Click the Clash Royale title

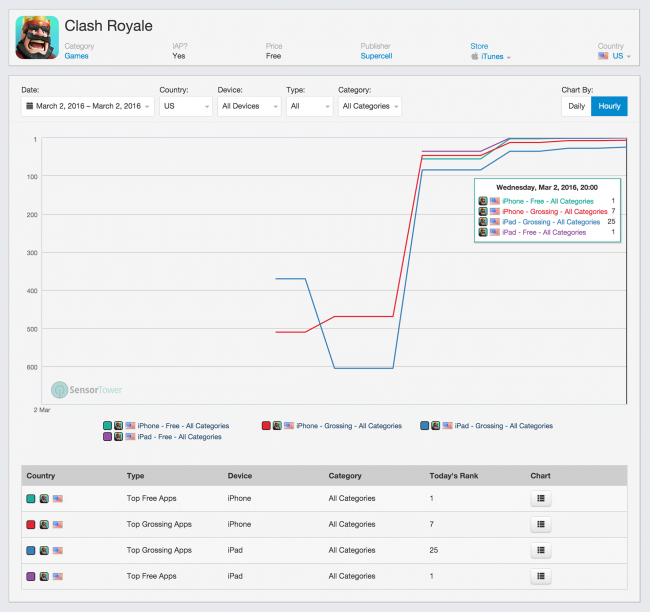(109, 26)
